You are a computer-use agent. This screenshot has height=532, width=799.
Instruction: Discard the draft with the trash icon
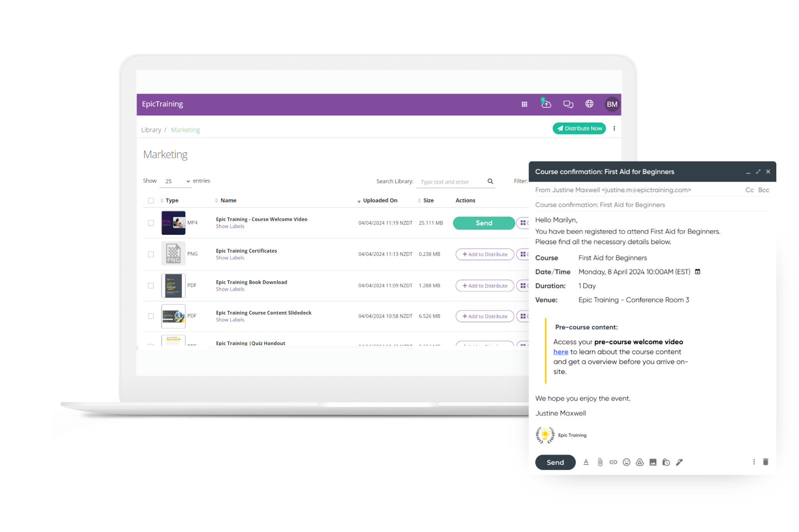pyautogui.click(x=766, y=462)
